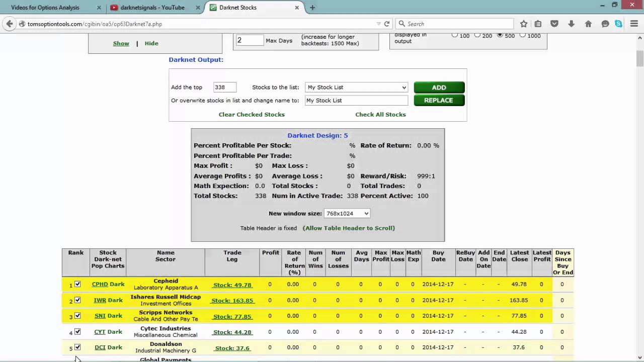Viewport: 644px width, 362px height.
Task: Click the Skype toolbar icon
Action: tap(618, 24)
